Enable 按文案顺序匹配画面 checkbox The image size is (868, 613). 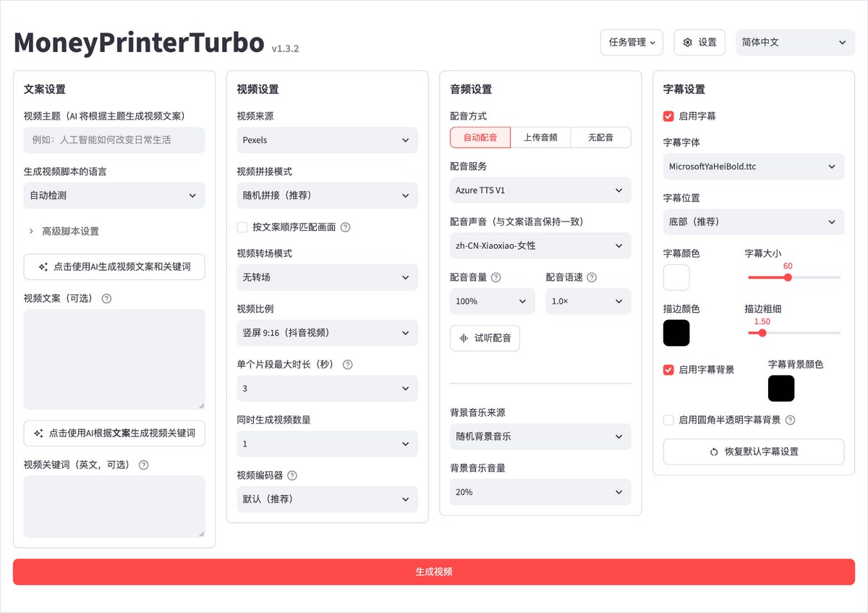[x=243, y=227]
